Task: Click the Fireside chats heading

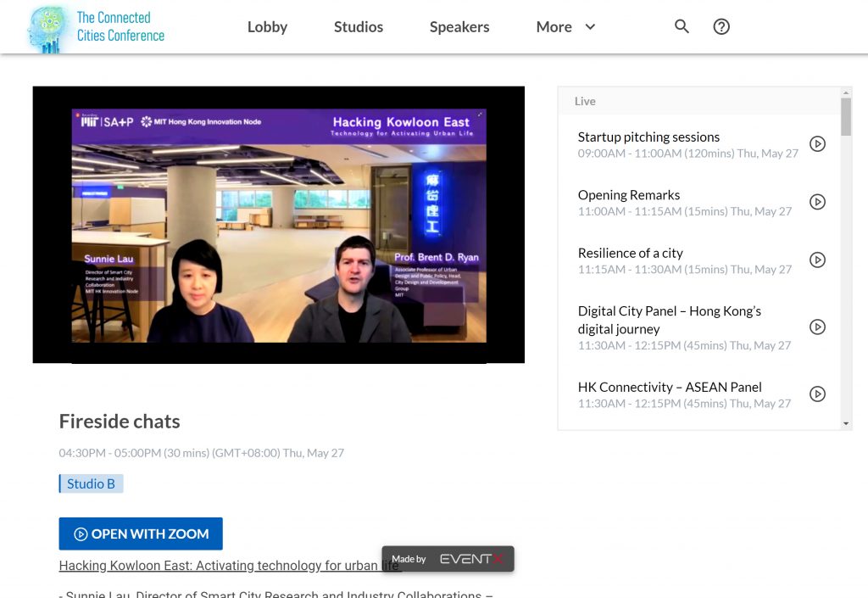Action: point(120,422)
